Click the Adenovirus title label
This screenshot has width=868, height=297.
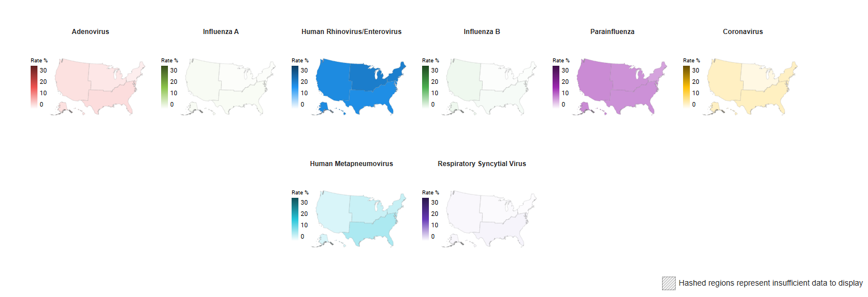pyautogui.click(x=91, y=32)
